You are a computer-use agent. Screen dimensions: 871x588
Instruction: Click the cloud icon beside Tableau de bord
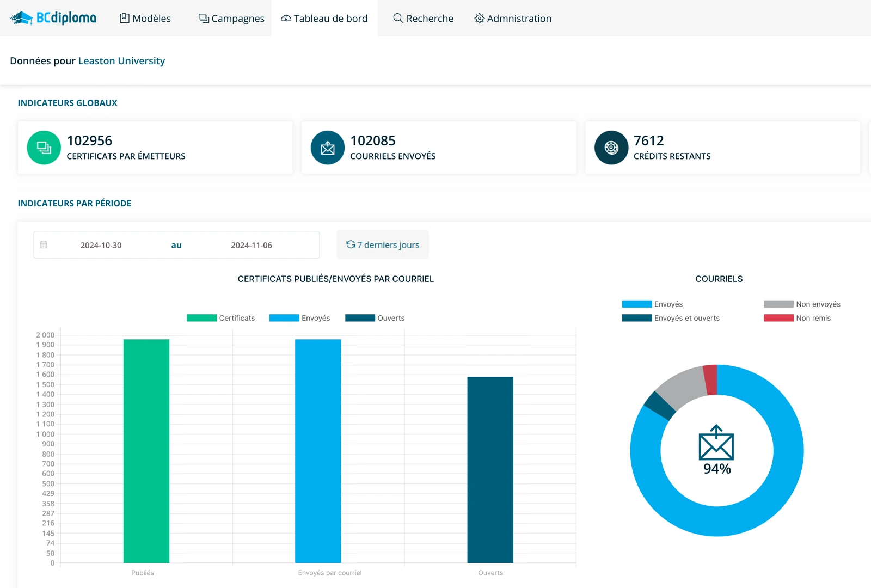(x=285, y=18)
